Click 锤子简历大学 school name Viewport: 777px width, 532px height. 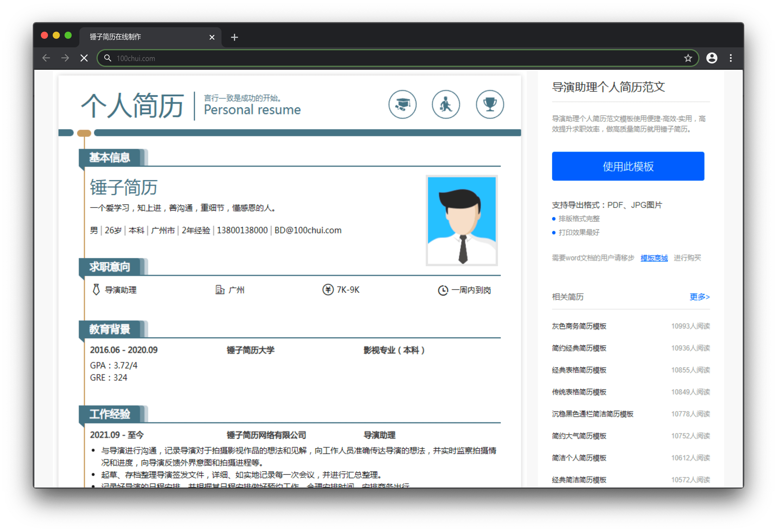click(251, 350)
